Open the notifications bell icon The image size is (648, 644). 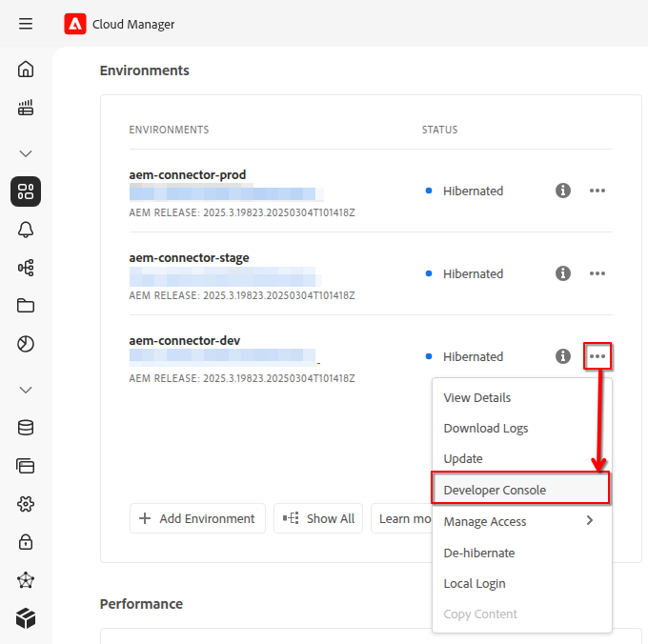(26, 230)
